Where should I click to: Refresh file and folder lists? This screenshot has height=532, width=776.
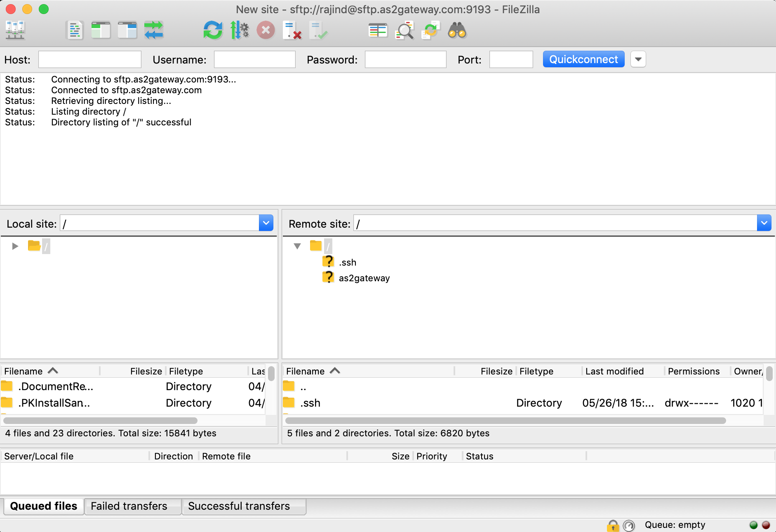[x=213, y=31]
